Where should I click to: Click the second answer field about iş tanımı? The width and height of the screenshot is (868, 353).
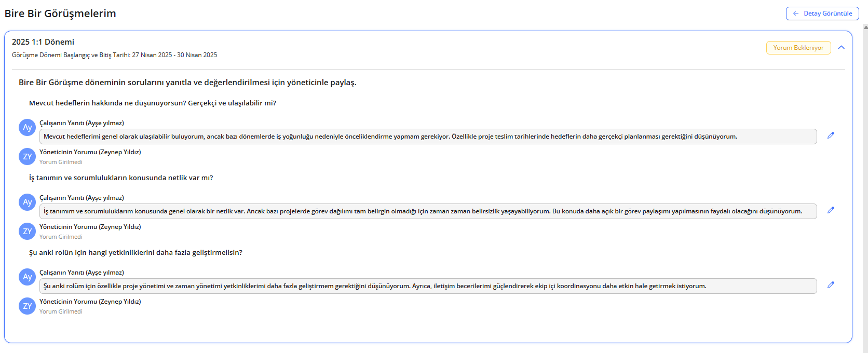click(x=427, y=211)
